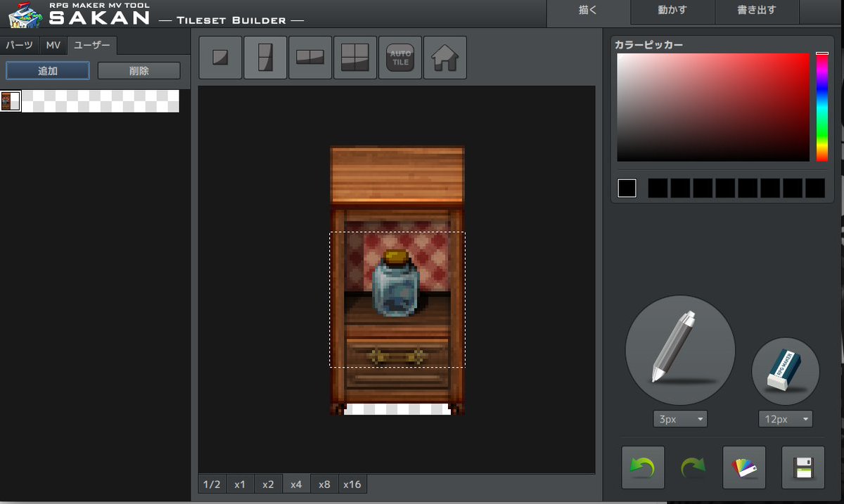
Task: Redo with the right green arrow
Action: pyautogui.click(x=693, y=467)
